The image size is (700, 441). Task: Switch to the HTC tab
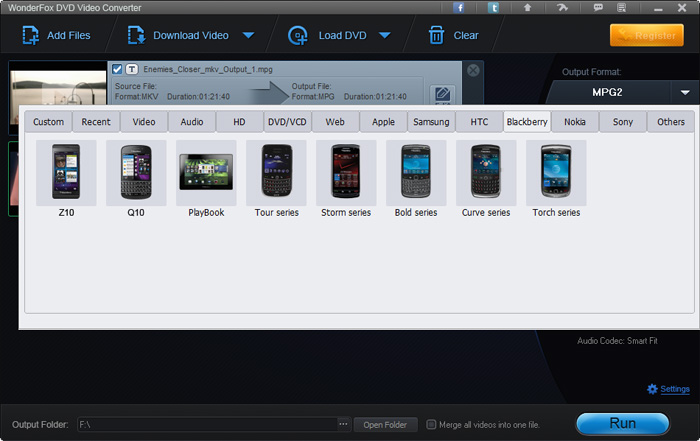tap(479, 122)
